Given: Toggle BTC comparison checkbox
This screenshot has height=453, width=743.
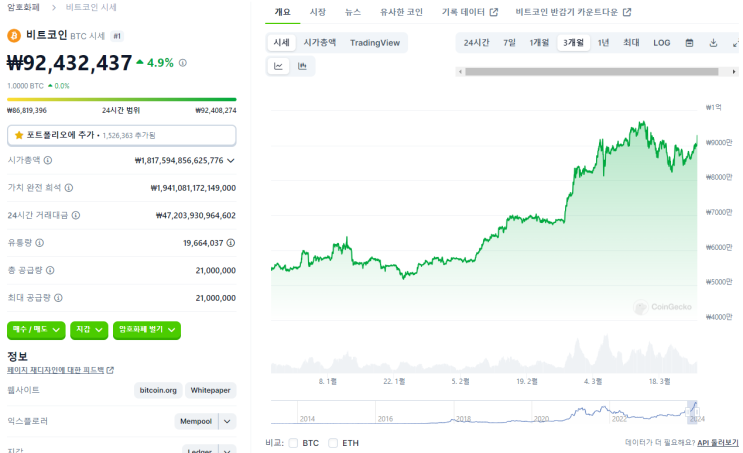Looking at the screenshot, I should tap(293, 443).
